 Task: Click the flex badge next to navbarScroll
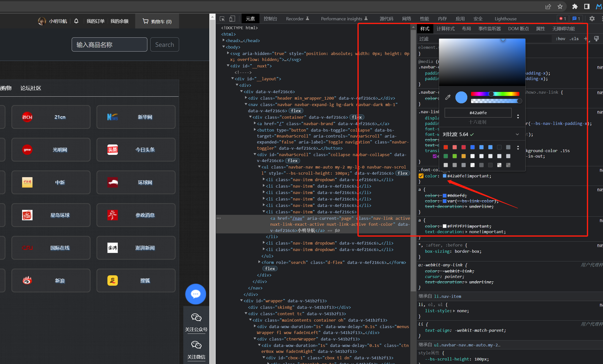(x=292, y=161)
